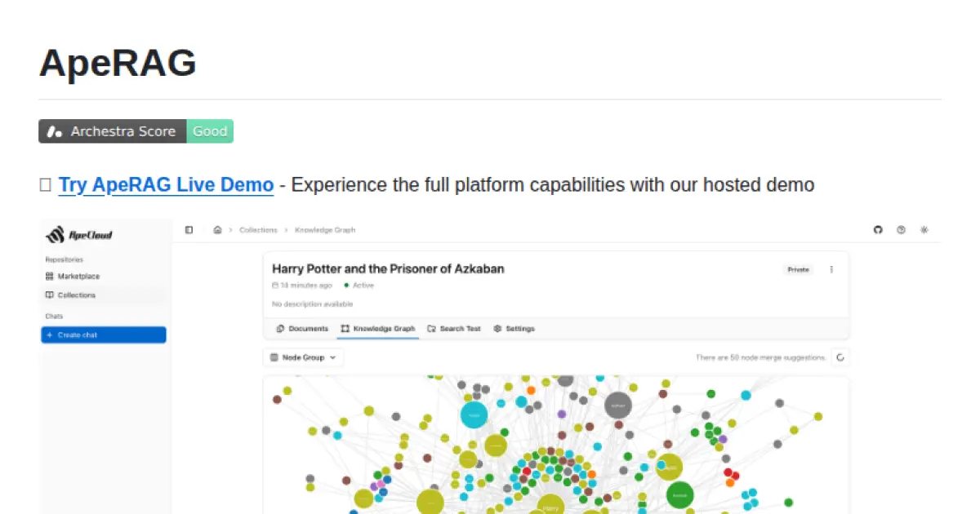
Task: Click the Collections breadcrumb link
Action: tap(258, 230)
